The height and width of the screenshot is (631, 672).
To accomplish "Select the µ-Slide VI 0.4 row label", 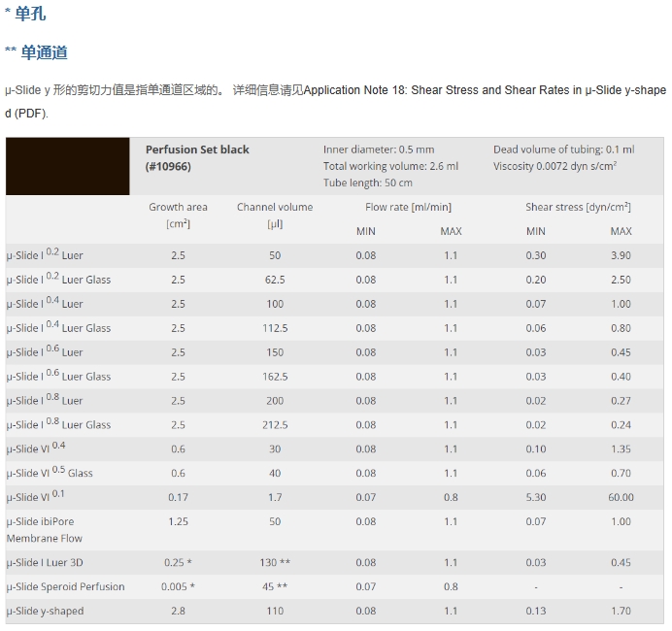I will point(36,448).
